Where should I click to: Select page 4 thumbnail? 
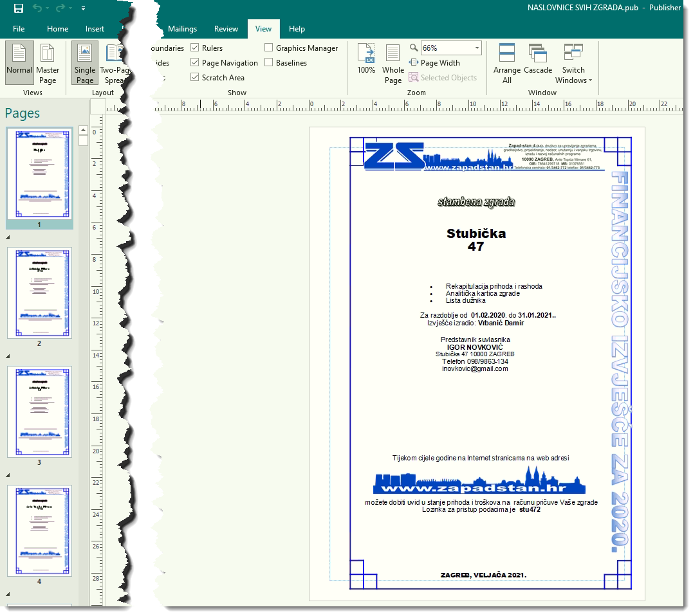pyautogui.click(x=39, y=530)
